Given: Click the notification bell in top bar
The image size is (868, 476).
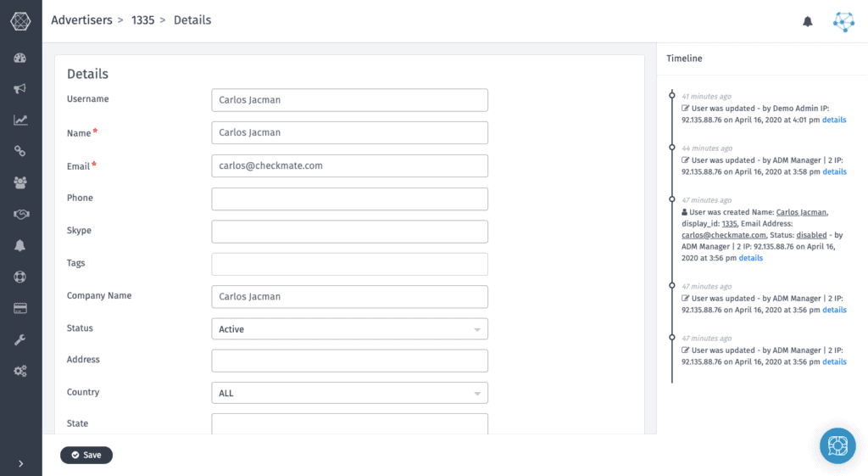Looking at the screenshot, I should 808,22.
